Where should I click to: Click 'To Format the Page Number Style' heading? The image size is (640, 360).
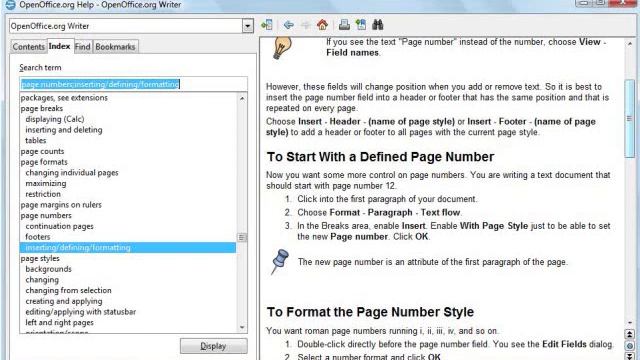(x=370, y=312)
